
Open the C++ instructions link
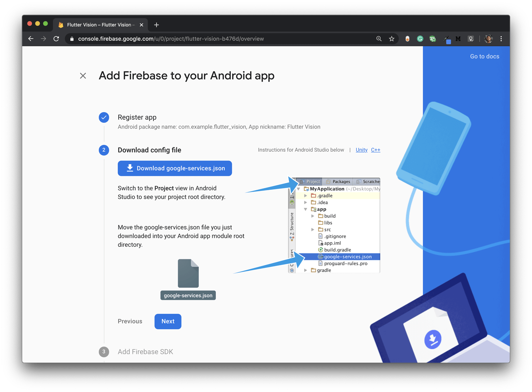coord(375,150)
